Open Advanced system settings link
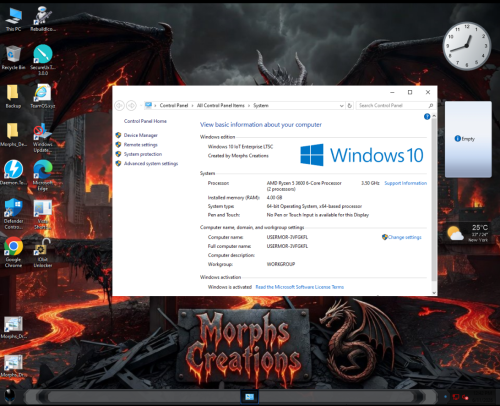The width and height of the screenshot is (500, 406). (x=151, y=164)
